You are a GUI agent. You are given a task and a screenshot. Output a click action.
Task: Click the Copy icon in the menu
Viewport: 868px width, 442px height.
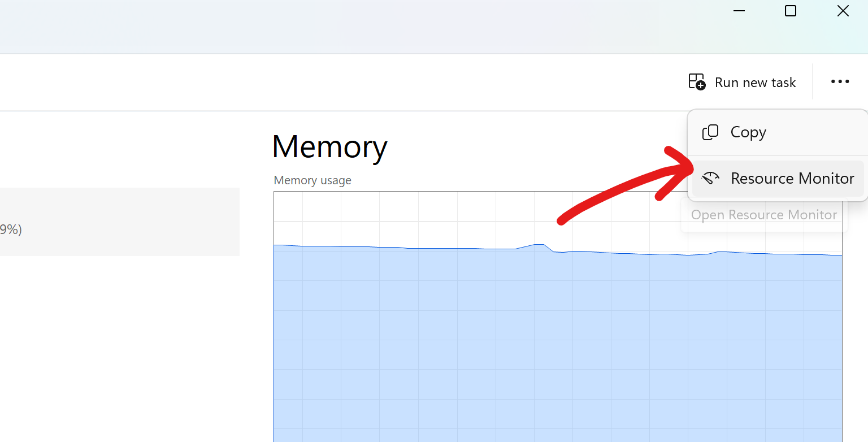tap(710, 132)
